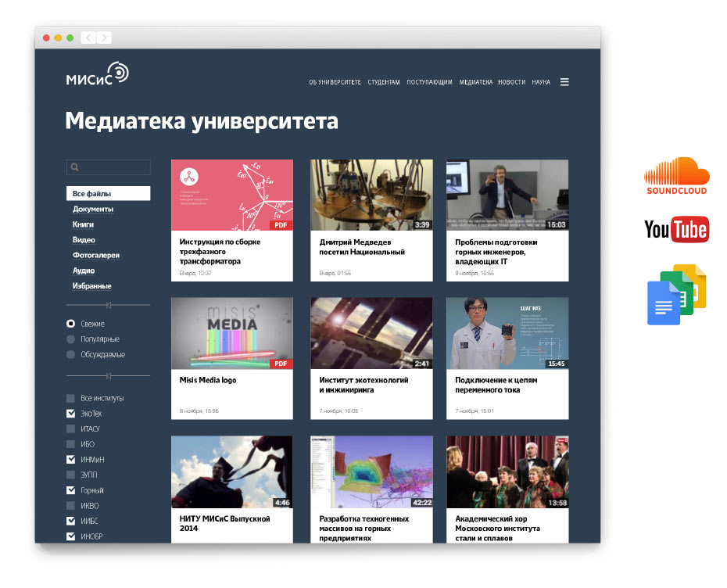Screen dimensions: 727x588
Task: Open the МЕДИАТЕКА menu item
Action: (x=475, y=81)
